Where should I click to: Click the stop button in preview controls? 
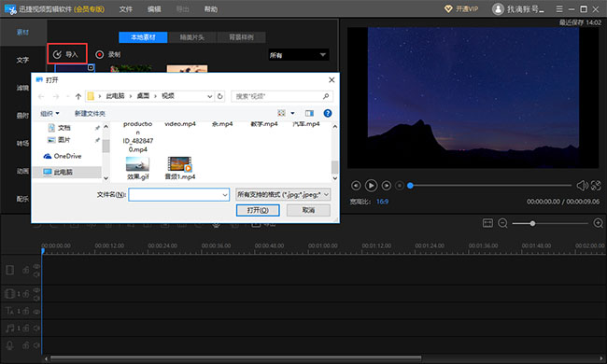pyautogui.click(x=399, y=186)
